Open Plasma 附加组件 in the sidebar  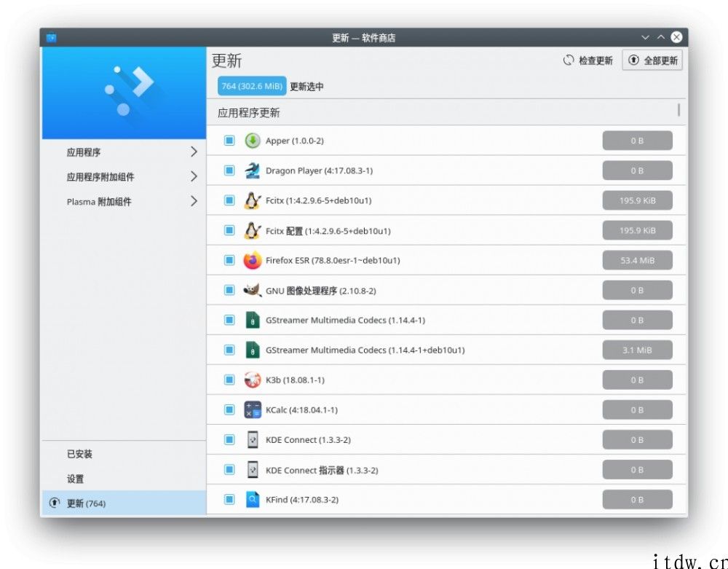124,201
